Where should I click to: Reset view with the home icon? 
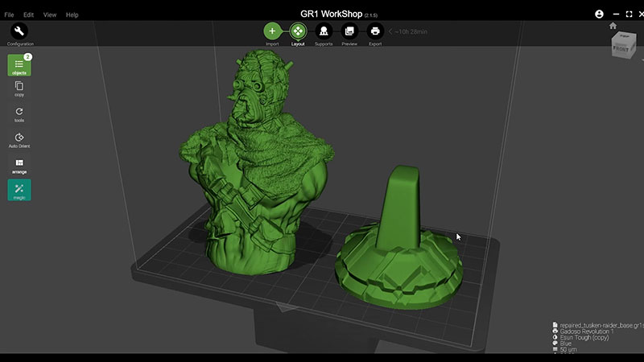613,26
